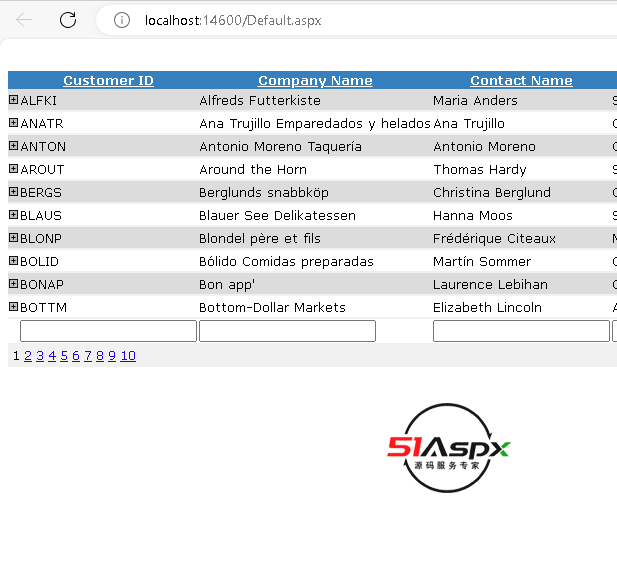Screen dimensions: 617x568
Task: Reload the page with refresh icon
Action: click(x=68, y=20)
